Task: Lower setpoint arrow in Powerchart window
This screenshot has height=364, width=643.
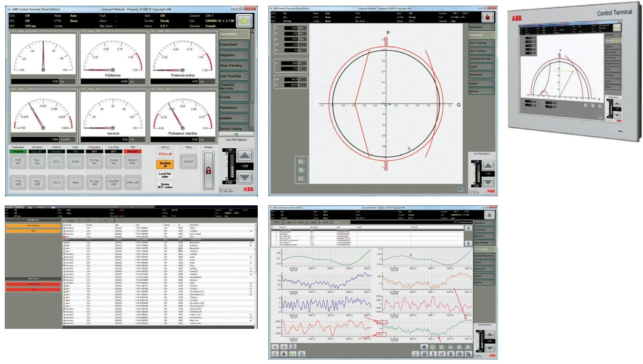Action: tap(487, 182)
